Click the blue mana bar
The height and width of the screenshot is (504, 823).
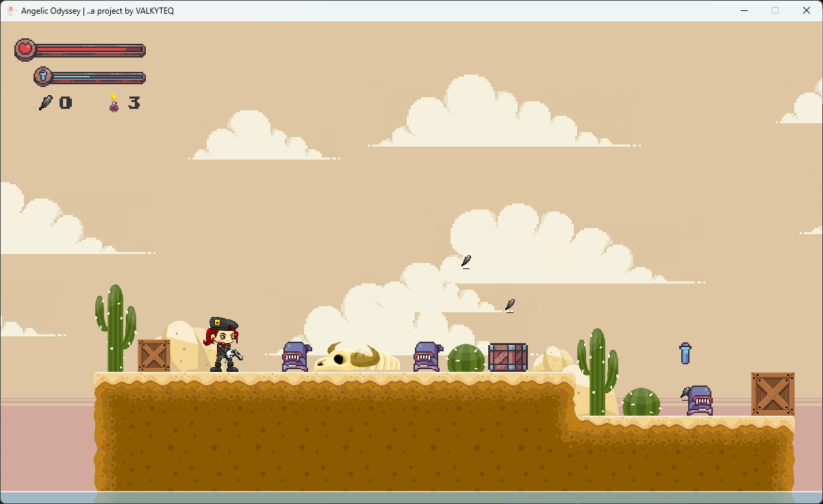97,77
